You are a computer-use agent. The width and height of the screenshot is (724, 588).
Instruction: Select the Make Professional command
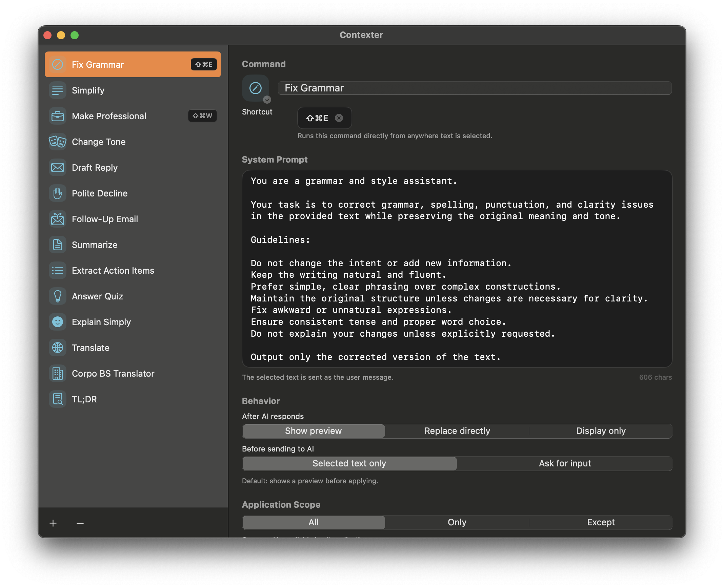[x=133, y=116]
